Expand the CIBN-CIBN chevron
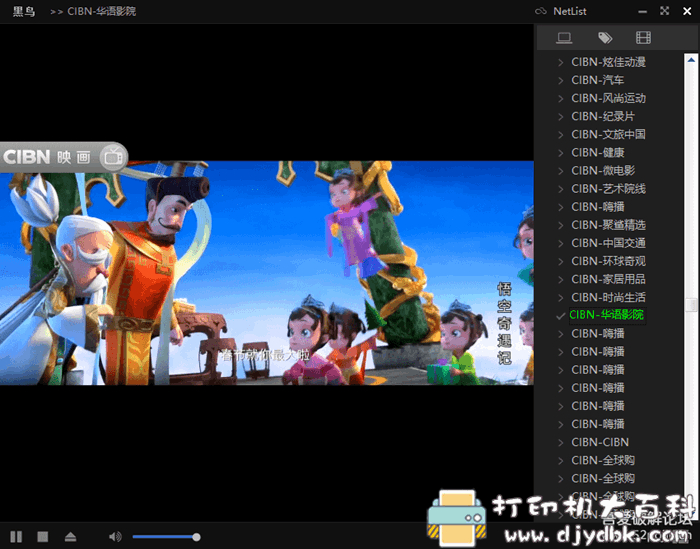Screen dimensions: 700x549 pos(561,443)
